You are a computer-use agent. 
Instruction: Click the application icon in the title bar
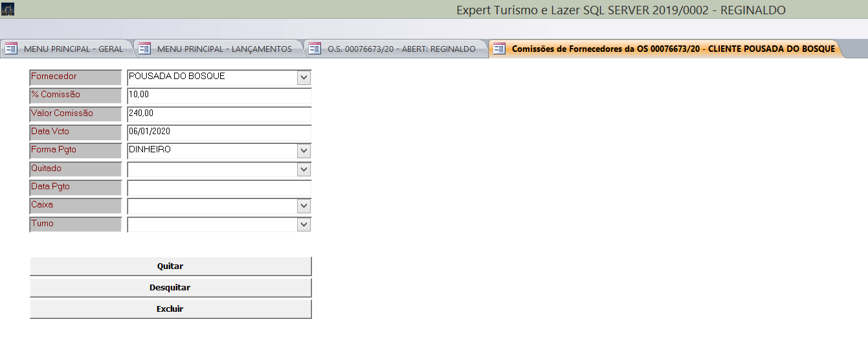coord(8,10)
